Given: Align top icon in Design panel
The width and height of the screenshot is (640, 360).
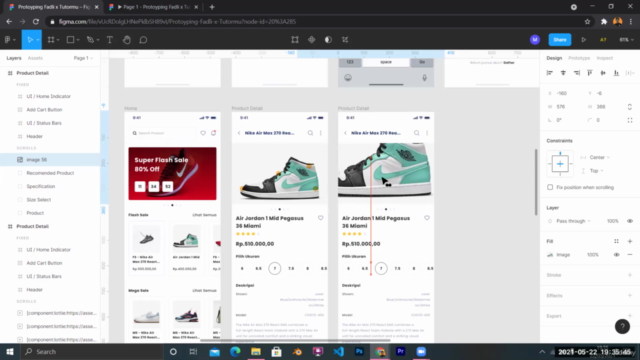Looking at the screenshot, I should [x=590, y=73].
